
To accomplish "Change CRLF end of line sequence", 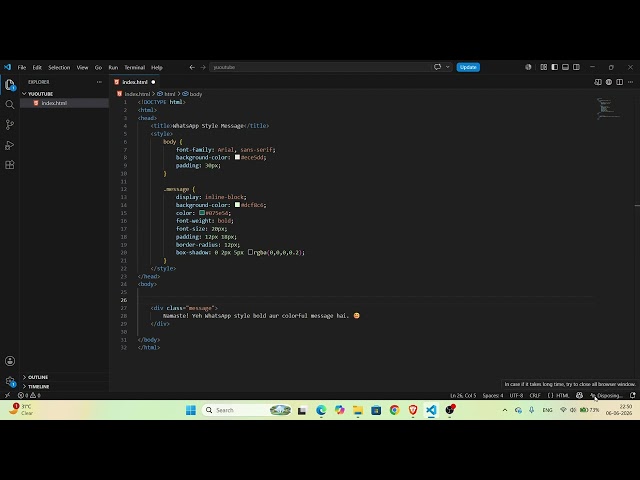I will click(535, 395).
